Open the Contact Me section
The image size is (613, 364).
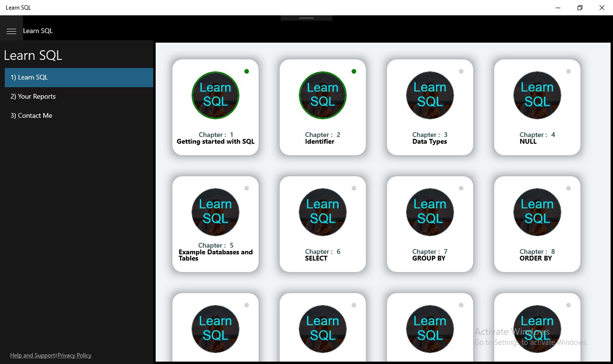point(31,115)
